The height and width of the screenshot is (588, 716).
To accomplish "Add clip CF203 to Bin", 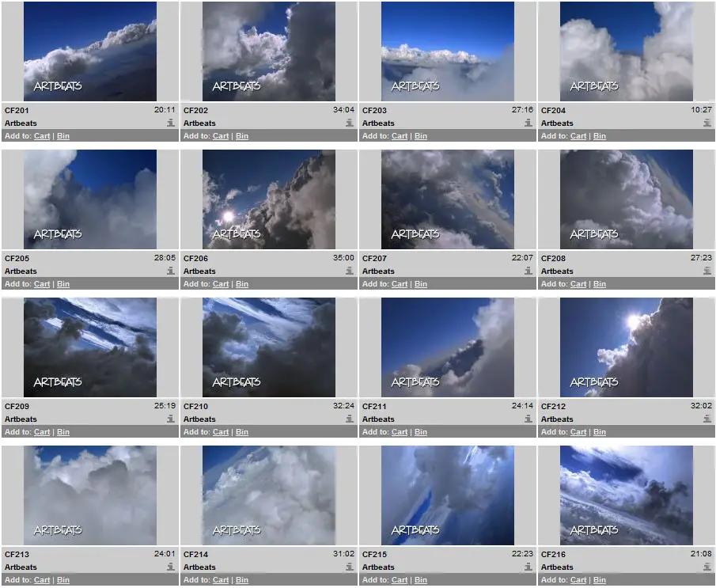I will 421,135.
